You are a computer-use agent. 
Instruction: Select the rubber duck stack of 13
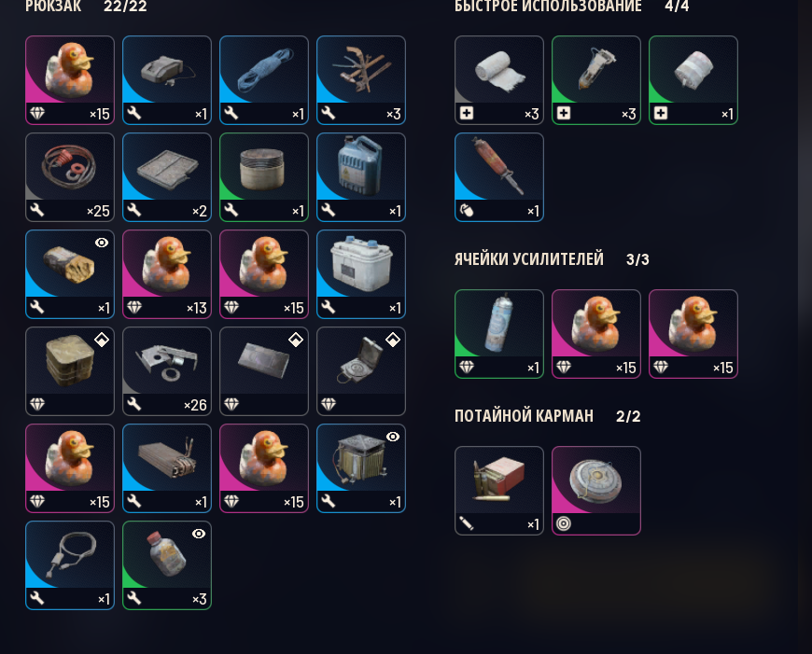pos(167,274)
